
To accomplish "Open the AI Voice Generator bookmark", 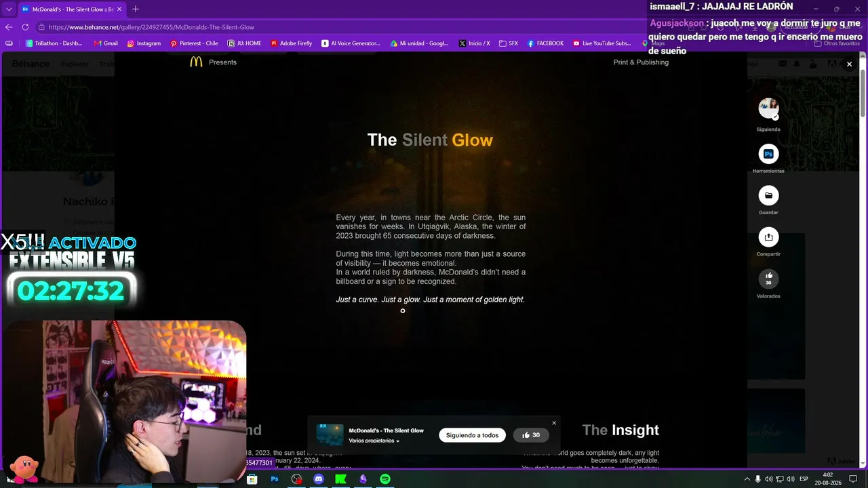I will coord(351,43).
